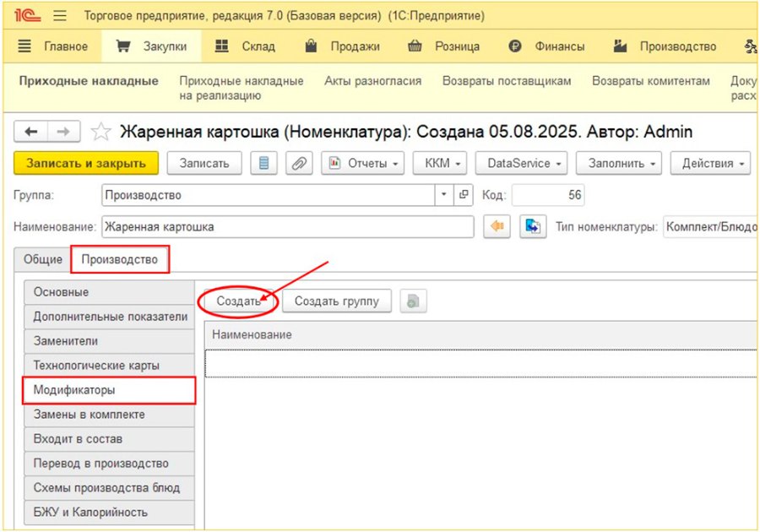Select Замены в комплекте section

tap(109, 415)
